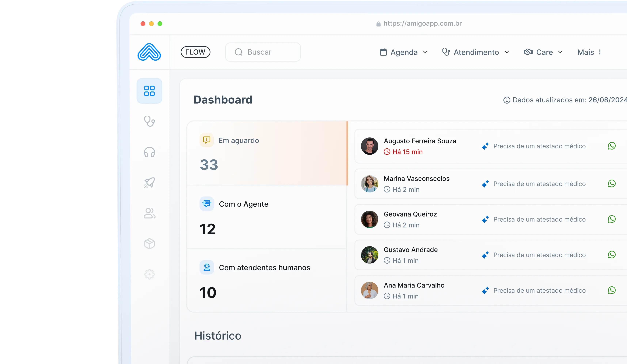Image resolution: width=627 pixels, height=364 pixels.
Task: Click the Amigo app logo
Action: pos(149,52)
